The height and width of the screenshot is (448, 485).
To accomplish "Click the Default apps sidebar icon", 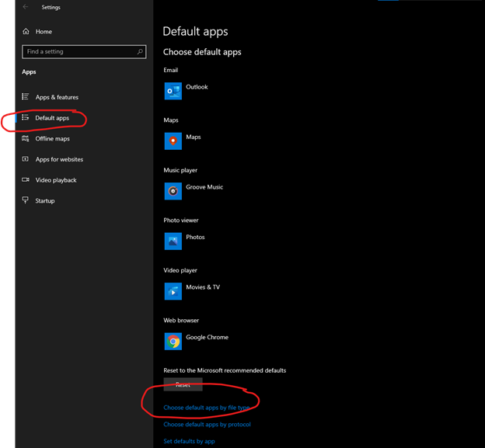I will (26, 117).
